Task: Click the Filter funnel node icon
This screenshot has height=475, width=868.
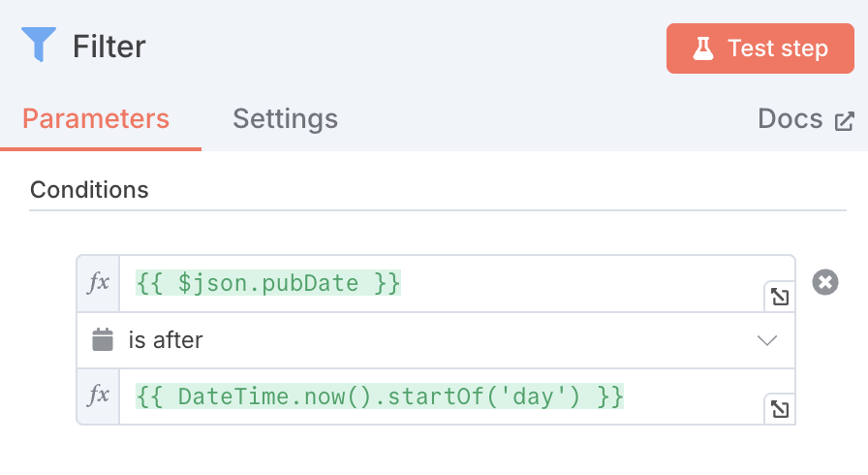Action: pyautogui.click(x=39, y=46)
